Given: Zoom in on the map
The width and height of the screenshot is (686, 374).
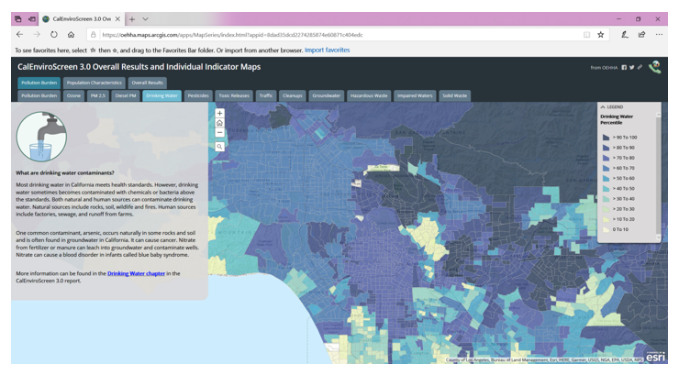Looking at the screenshot, I should [x=220, y=113].
